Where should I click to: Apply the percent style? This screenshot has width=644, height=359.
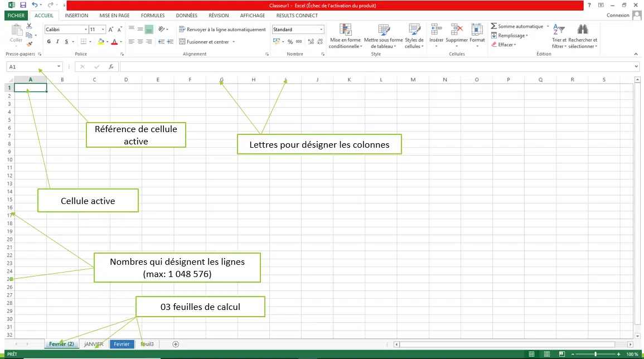[290, 41]
